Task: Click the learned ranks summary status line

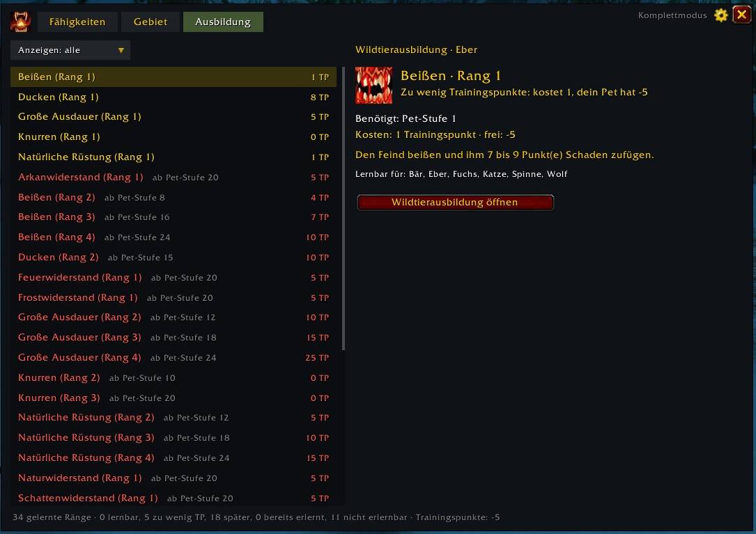Action: pyautogui.click(x=256, y=517)
